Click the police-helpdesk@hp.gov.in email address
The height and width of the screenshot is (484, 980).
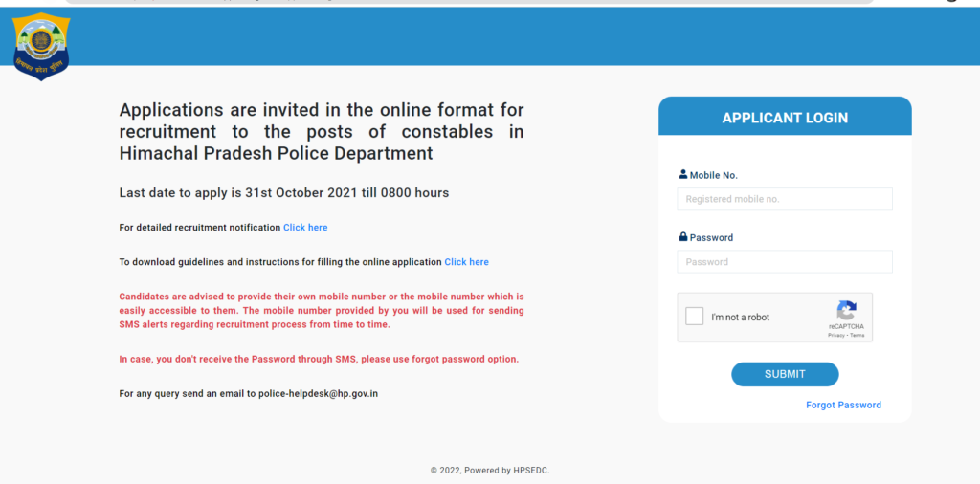[318, 393]
